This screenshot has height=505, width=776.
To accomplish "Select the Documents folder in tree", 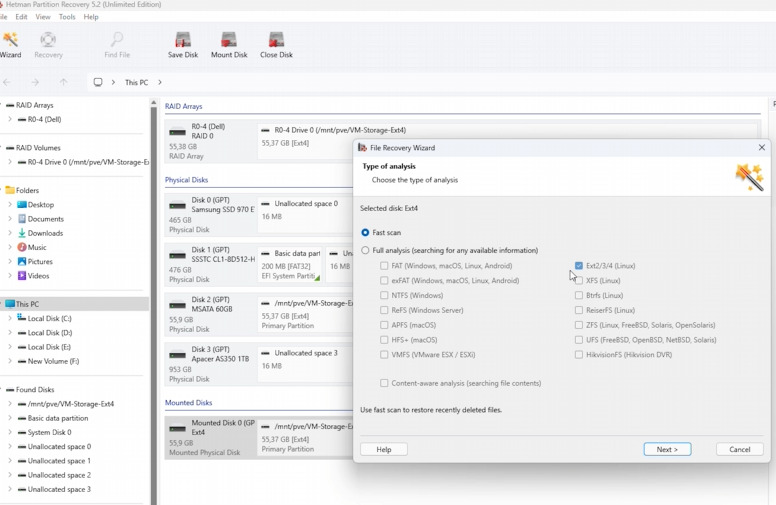I will [41, 219].
